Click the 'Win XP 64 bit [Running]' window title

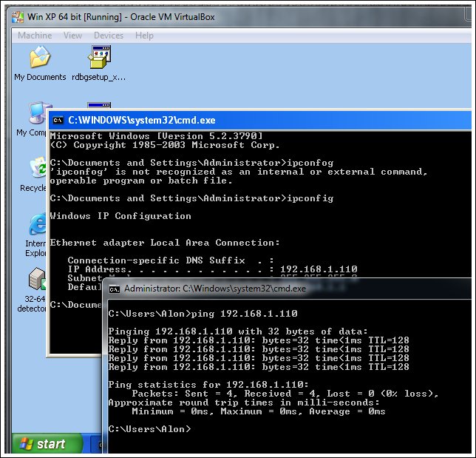120,17
